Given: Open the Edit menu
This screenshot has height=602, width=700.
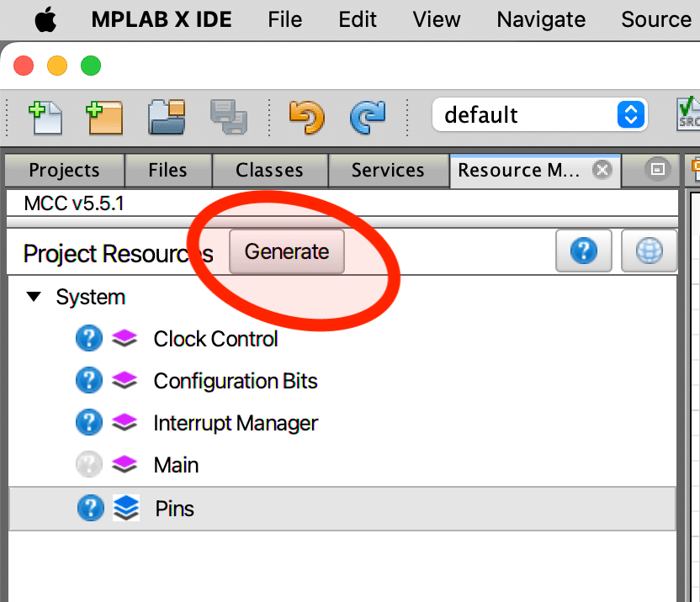Looking at the screenshot, I should [357, 19].
